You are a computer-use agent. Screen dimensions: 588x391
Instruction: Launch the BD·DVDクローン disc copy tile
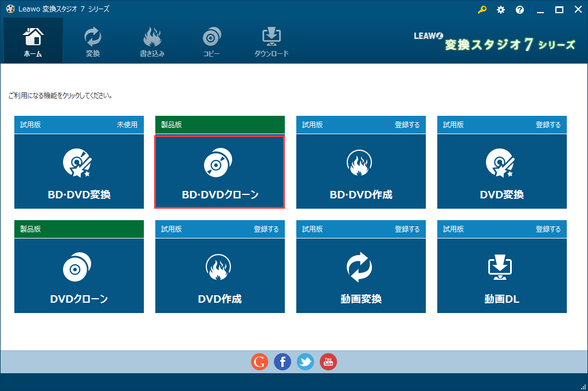[x=220, y=171]
